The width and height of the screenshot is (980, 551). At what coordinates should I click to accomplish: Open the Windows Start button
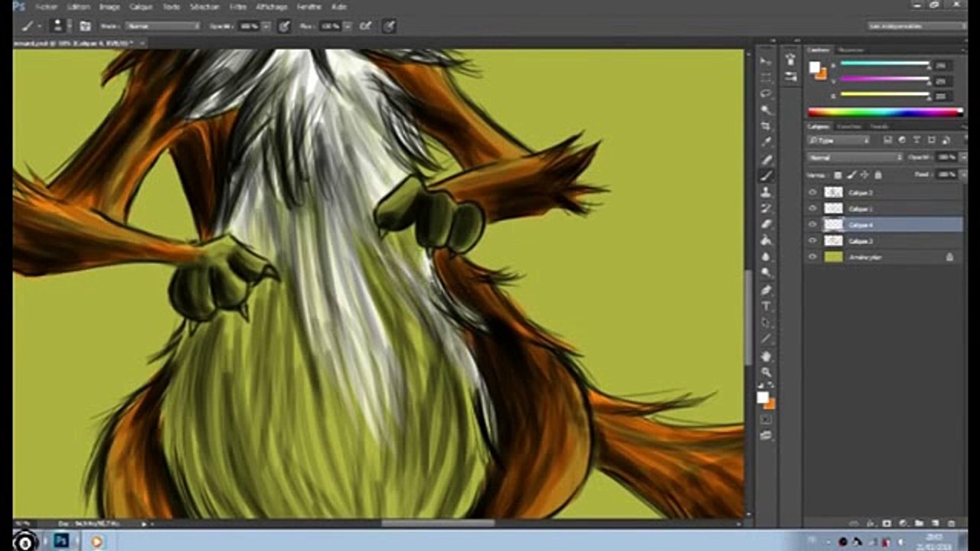24,542
